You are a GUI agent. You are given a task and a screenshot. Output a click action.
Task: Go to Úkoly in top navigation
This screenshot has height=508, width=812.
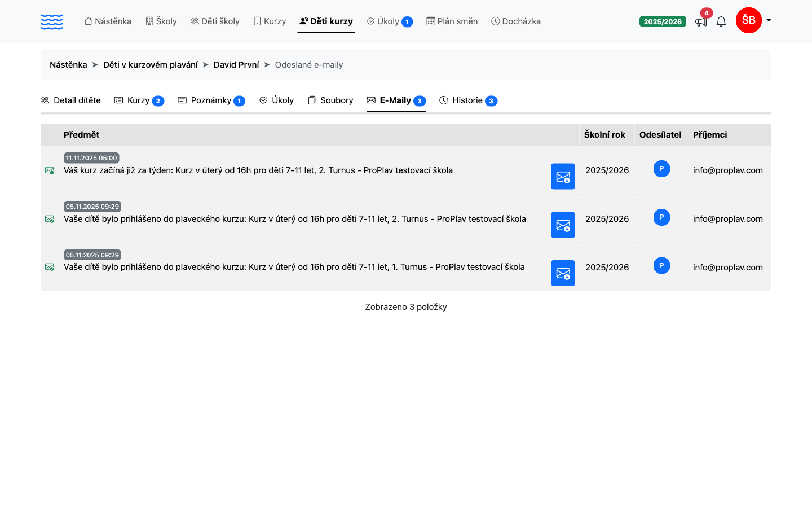coord(390,21)
